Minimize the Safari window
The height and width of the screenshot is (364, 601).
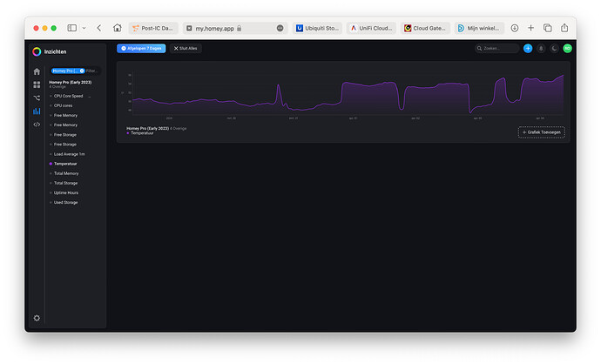(x=44, y=28)
